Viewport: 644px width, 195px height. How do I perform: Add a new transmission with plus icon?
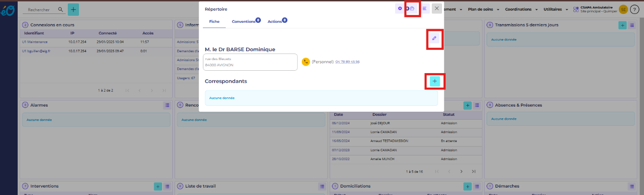(x=622, y=25)
